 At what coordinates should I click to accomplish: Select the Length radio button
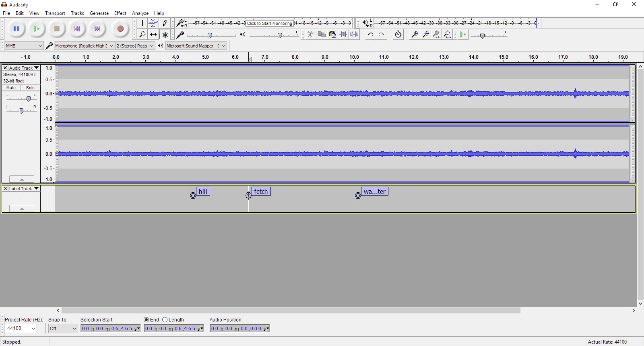[165, 320]
